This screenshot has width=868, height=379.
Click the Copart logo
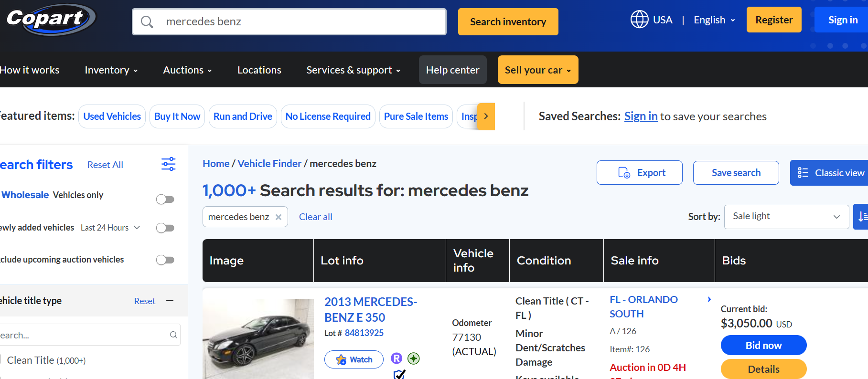50,20
